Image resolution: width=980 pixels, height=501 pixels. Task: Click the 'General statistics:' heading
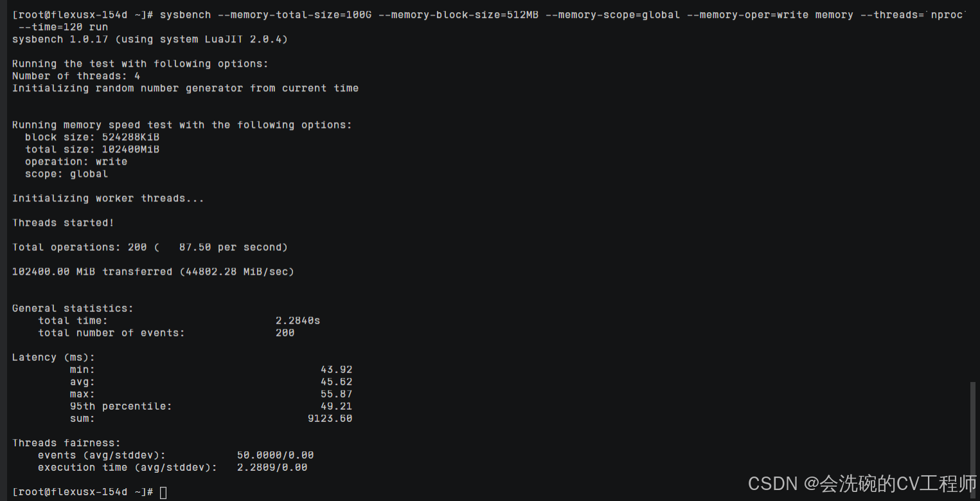point(73,308)
